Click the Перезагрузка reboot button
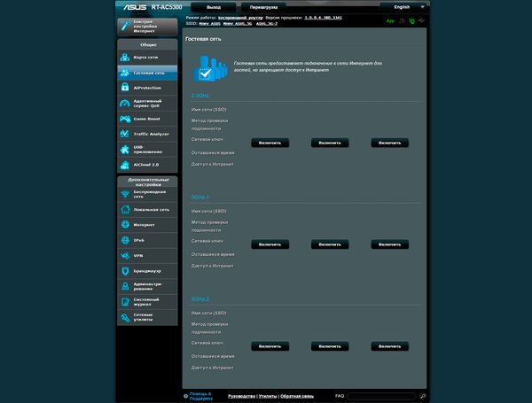The height and width of the screenshot is (403, 532). (x=263, y=7)
